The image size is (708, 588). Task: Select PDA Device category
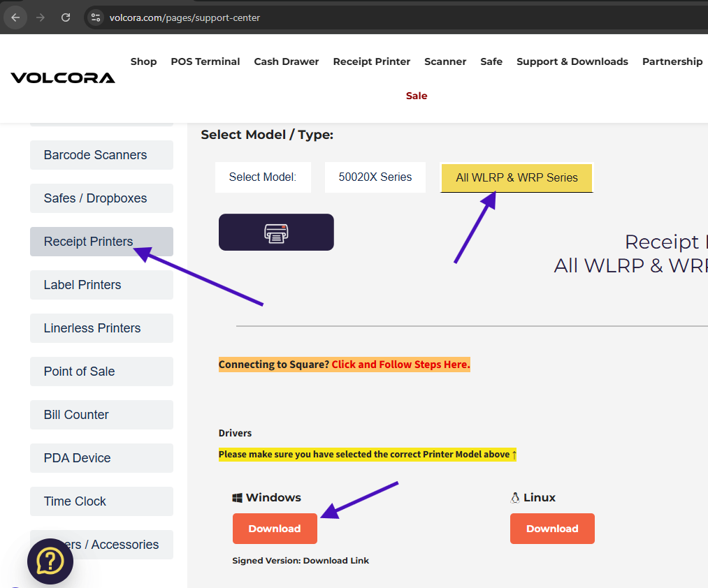tap(101, 458)
